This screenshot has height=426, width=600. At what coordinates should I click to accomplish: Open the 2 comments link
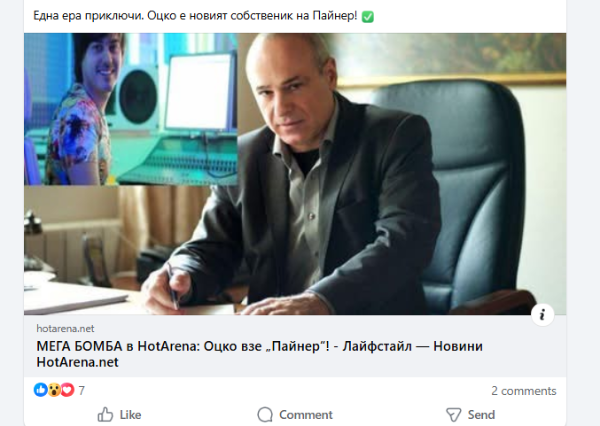pos(523,390)
